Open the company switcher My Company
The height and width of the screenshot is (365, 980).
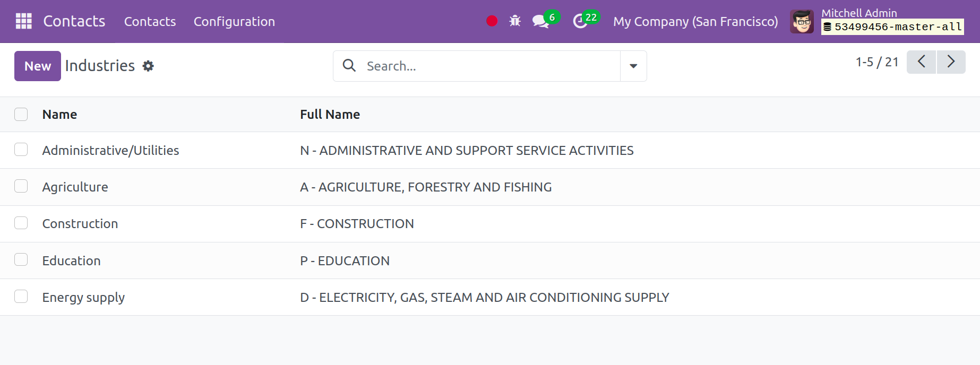695,22
